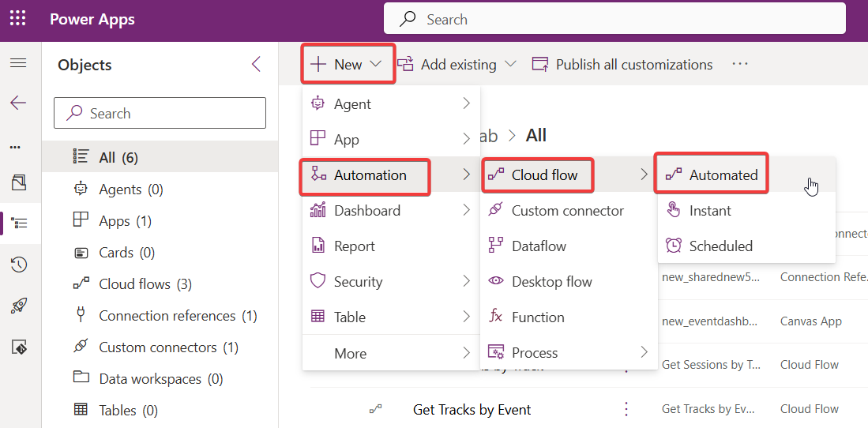The image size is (868, 428).
Task: Select Apps (1) in Objects tree
Action: click(160, 221)
